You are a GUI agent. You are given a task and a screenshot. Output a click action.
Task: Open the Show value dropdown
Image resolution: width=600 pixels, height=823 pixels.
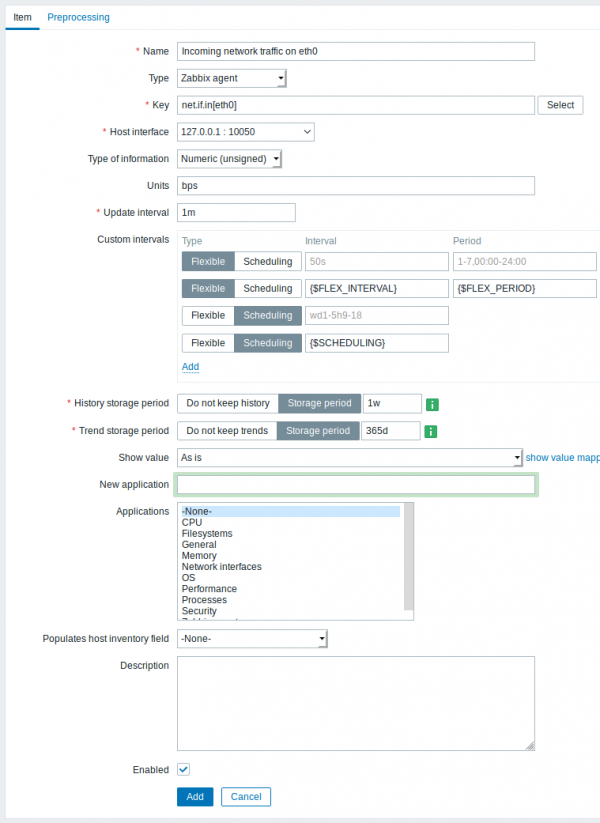(x=349, y=457)
